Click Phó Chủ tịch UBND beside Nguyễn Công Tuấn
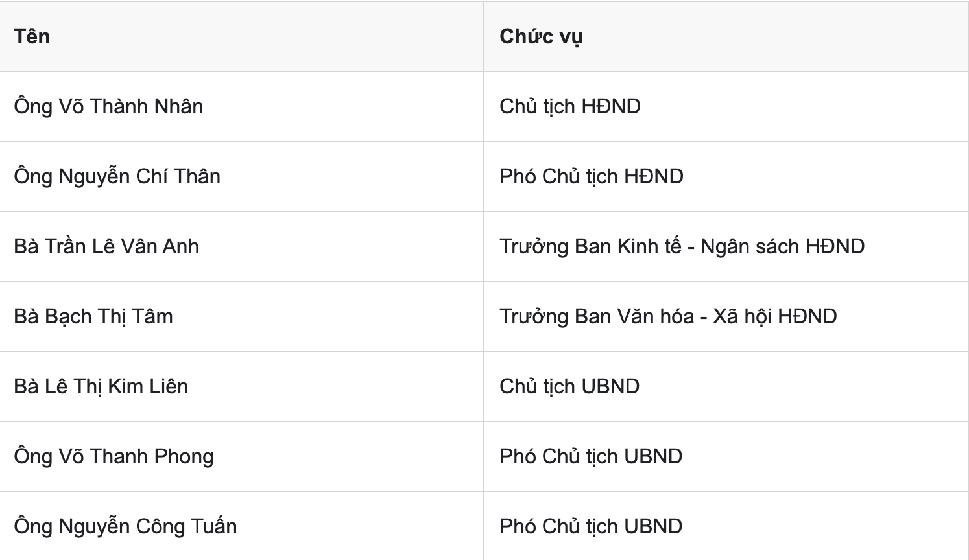The width and height of the screenshot is (969, 560). tap(591, 526)
